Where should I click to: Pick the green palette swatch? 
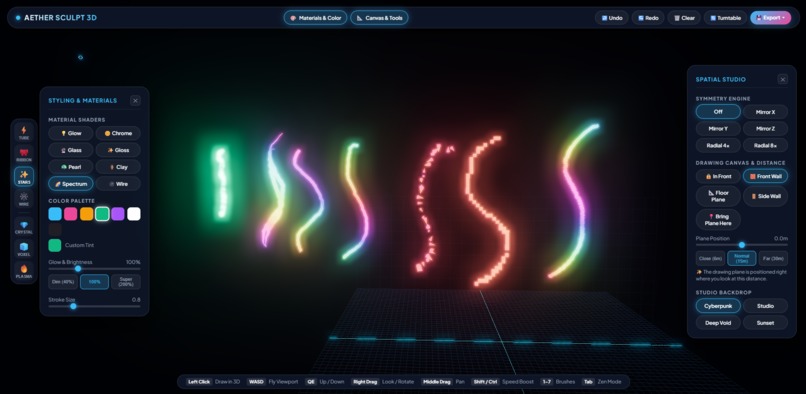tap(102, 214)
